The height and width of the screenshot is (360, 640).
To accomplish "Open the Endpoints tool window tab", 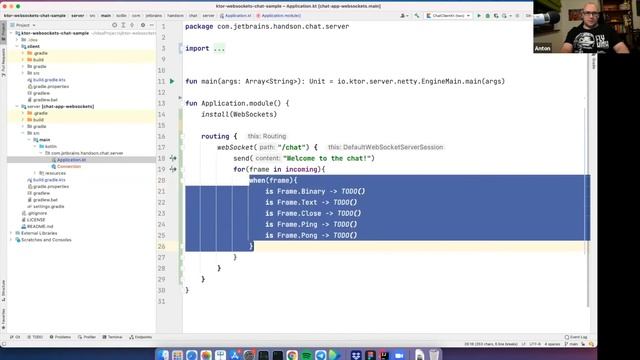I will click(x=141, y=337).
